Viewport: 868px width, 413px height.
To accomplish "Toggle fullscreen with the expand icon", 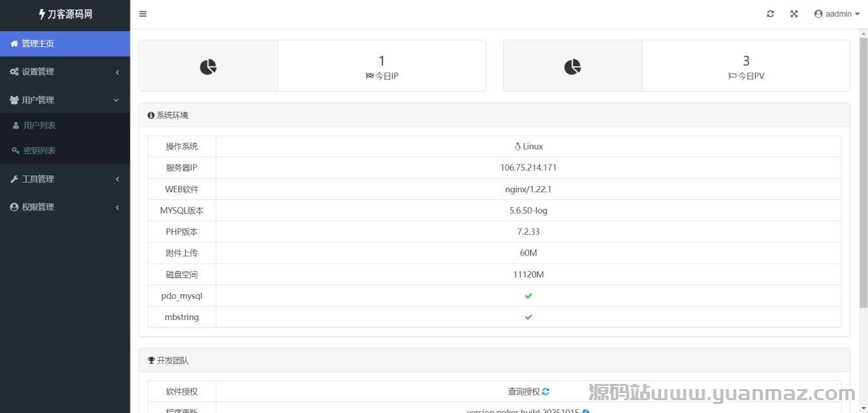I will pyautogui.click(x=794, y=14).
